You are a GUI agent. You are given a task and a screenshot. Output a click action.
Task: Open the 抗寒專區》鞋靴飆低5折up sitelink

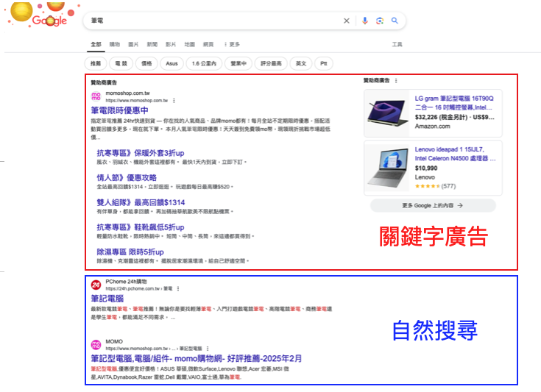(x=141, y=227)
